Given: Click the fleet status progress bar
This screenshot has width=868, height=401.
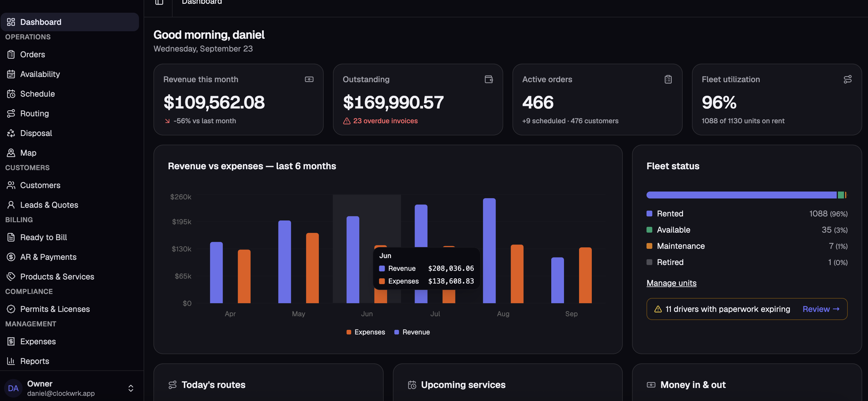Looking at the screenshot, I should click(x=747, y=195).
